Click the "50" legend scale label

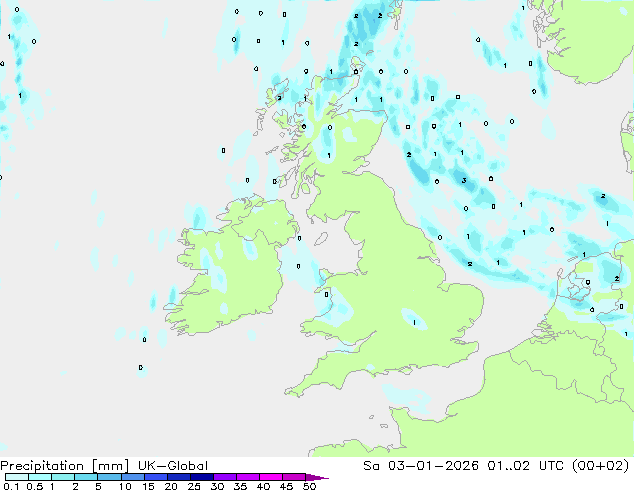click(x=310, y=486)
